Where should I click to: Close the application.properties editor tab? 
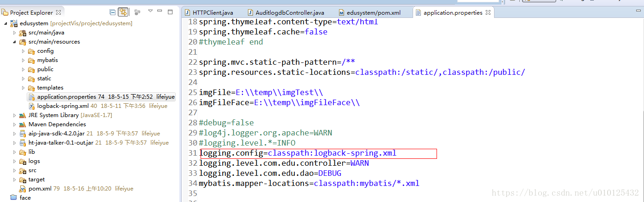[488, 12]
